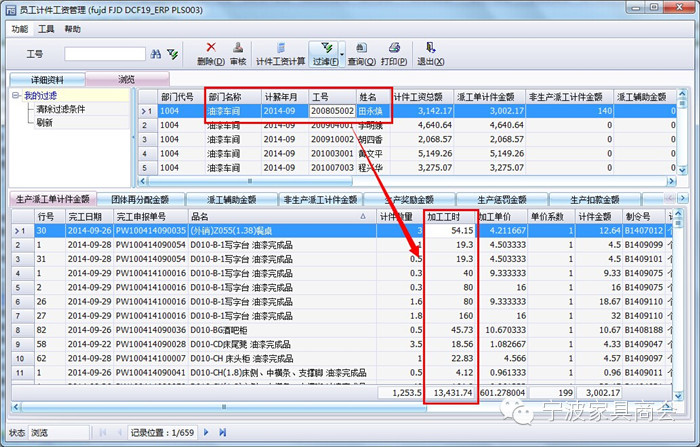Click the filter funnel icon beside binoculars
700x447 pixels.
172,54
